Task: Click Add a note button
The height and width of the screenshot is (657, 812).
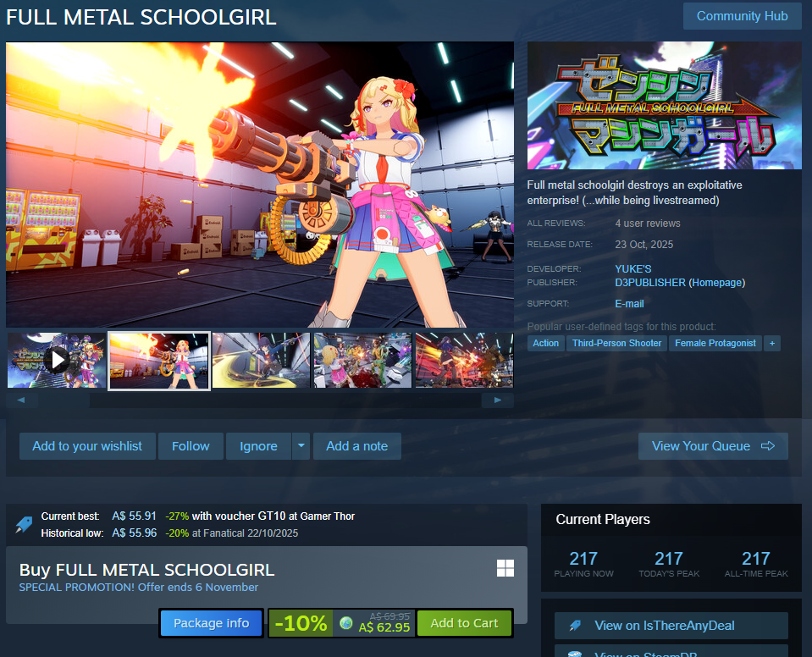Action: 356,446
